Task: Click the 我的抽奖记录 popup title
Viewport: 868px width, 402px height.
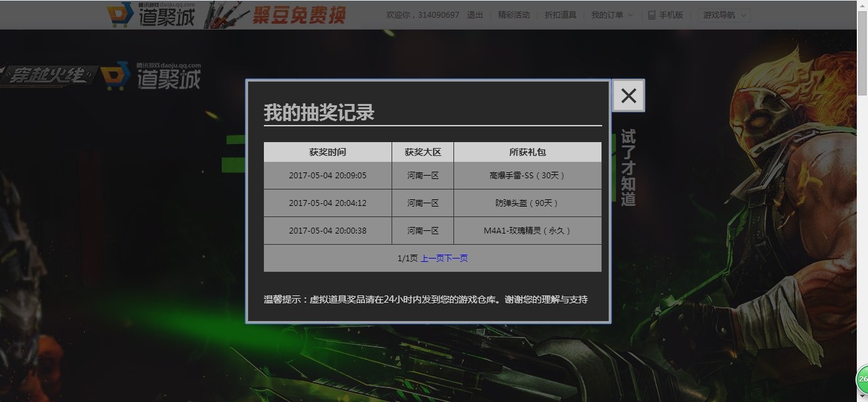Action: click(319, 113)
